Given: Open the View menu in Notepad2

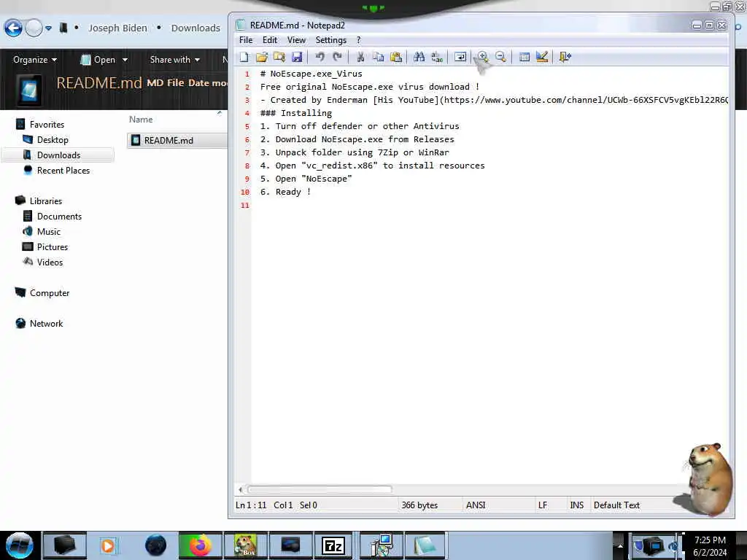Looking at the screenshot, I should pos(296,40).
